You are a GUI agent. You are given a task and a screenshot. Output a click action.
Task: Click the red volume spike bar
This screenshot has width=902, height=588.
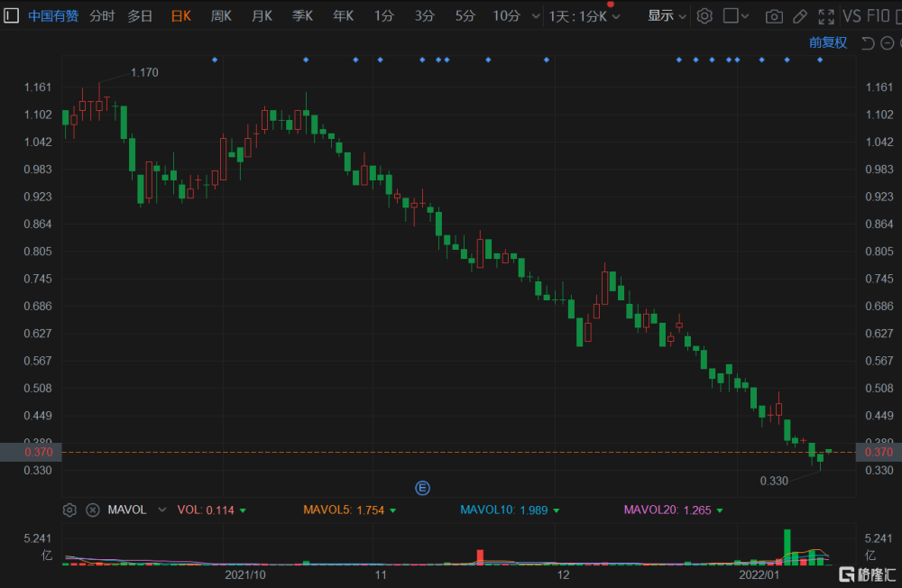[x=480, y=557]
